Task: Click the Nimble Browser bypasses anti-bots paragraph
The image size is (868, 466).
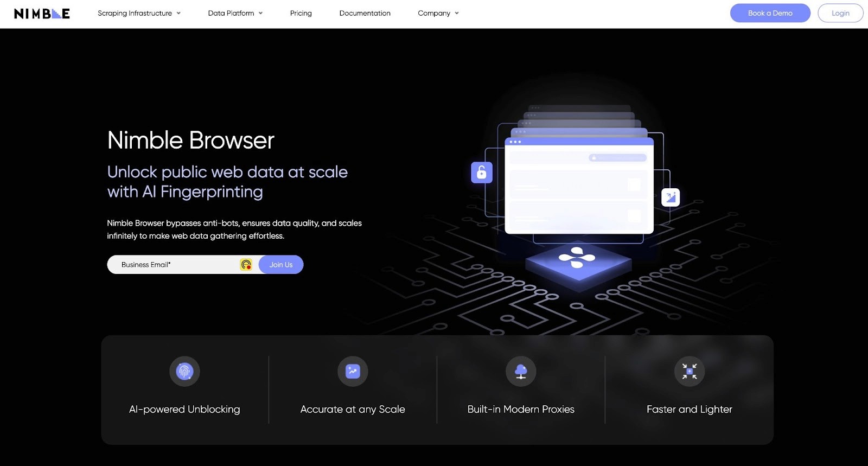Action: 234,229
